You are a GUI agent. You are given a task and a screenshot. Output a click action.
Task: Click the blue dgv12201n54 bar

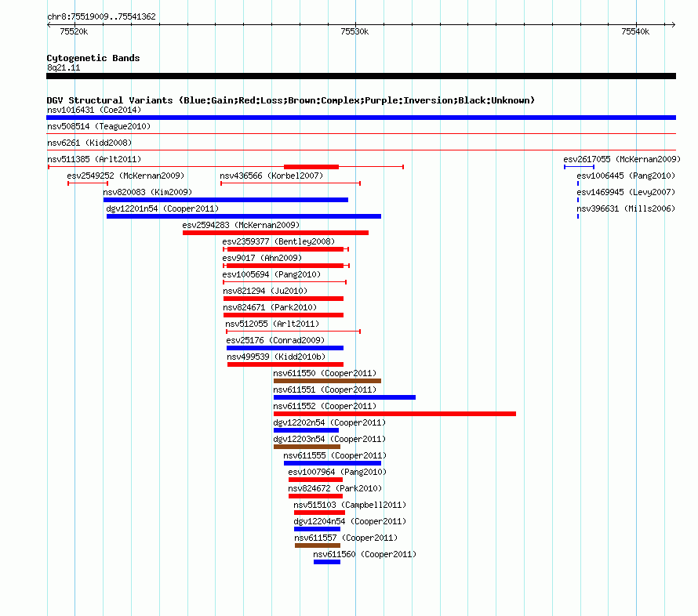244,216
